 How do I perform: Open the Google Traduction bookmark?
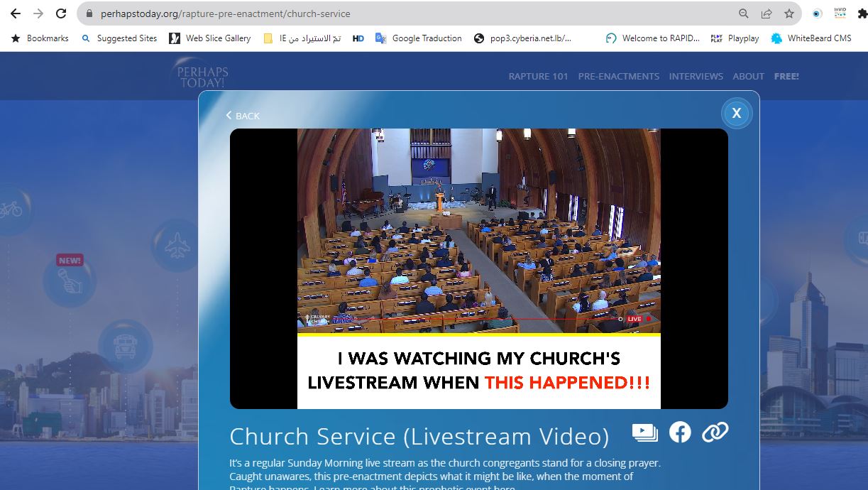click(419, 38)
